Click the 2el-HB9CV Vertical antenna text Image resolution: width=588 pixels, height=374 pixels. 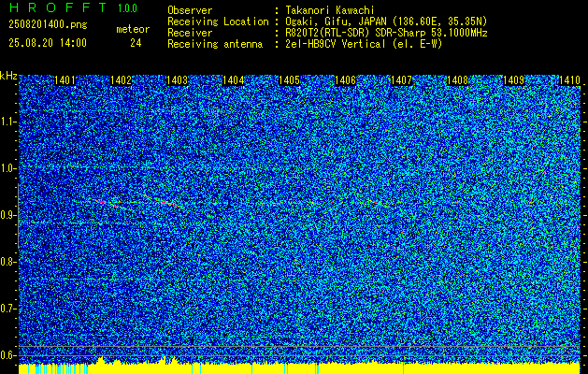click(x=364, y=44)
